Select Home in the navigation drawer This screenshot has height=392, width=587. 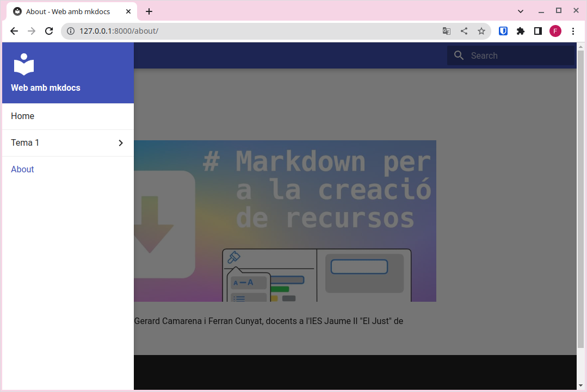pyautogui.click(x=23, y=116)
